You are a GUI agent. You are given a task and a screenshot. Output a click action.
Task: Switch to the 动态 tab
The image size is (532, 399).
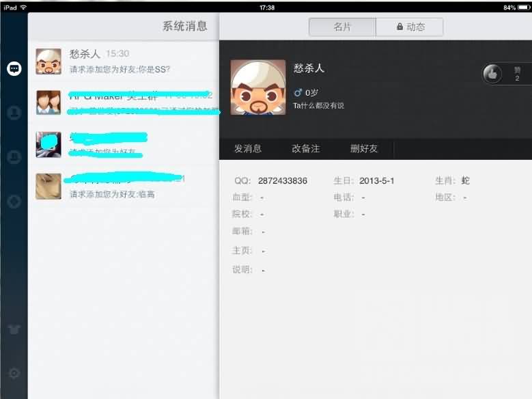pyautogui.click(x=410, y=27)
